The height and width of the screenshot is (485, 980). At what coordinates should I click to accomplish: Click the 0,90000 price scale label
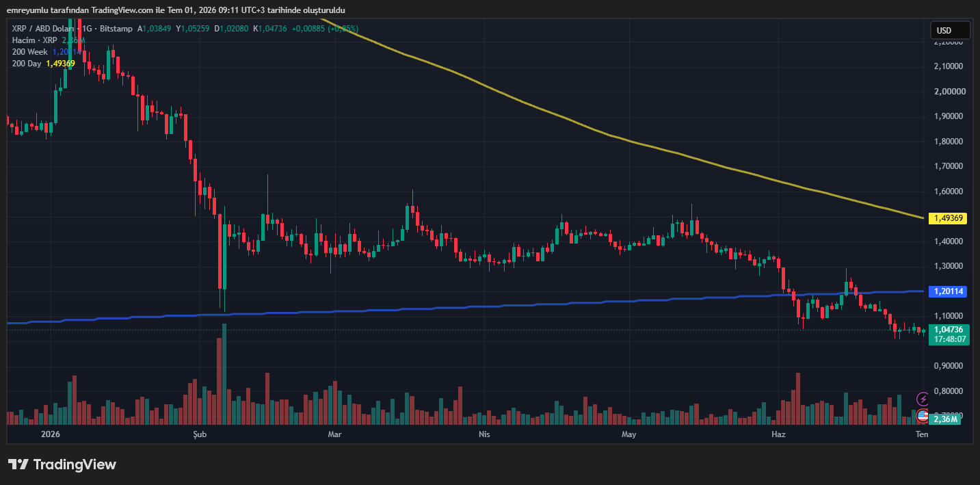949,366
